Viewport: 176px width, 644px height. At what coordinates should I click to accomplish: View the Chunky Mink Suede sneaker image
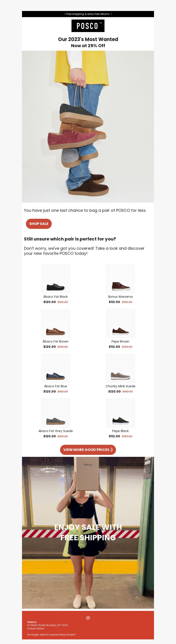pyautogui.click(x=120, y=368)
